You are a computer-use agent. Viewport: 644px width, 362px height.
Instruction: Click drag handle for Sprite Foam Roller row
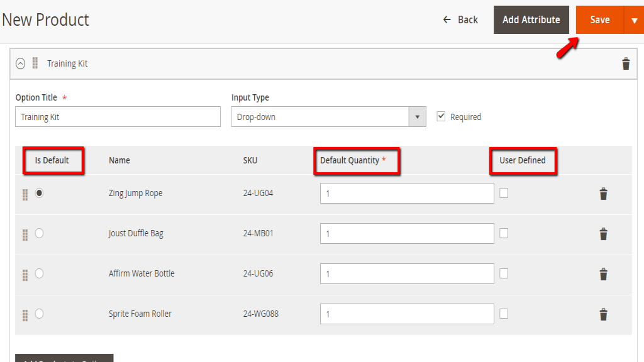(25, 315)
